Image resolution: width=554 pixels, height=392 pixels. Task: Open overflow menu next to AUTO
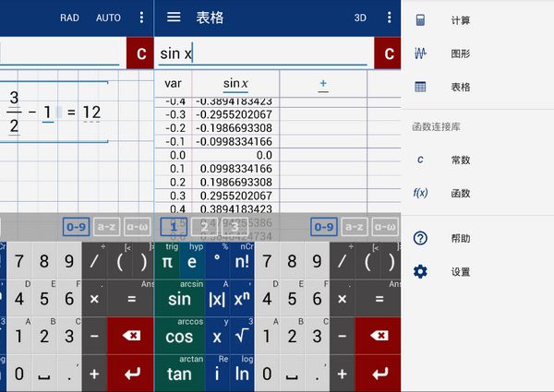141,18
